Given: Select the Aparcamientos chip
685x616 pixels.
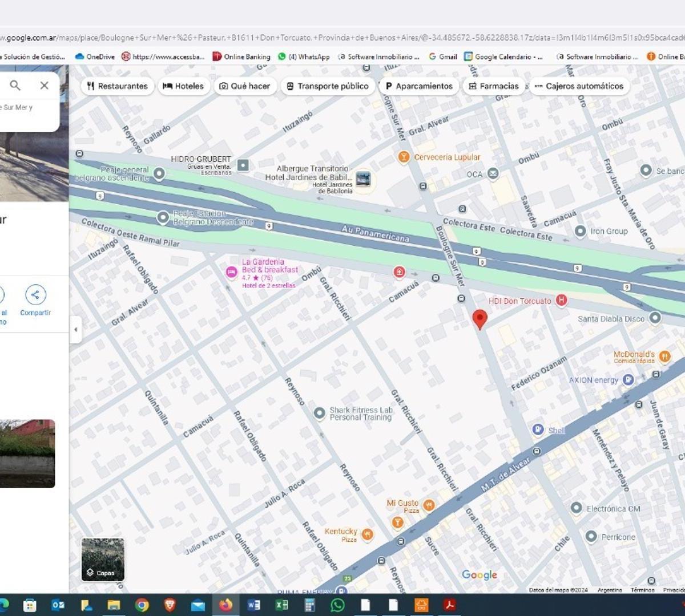Looking at the screenshot, I should point(419,86).
